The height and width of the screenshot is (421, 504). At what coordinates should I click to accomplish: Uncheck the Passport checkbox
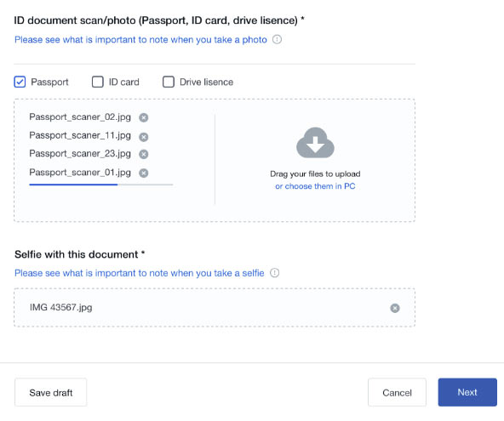pyautogui.click(x=20, y=82)
